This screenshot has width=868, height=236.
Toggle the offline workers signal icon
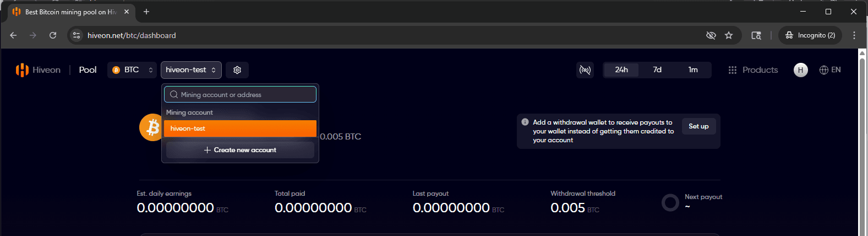(585, 70)
